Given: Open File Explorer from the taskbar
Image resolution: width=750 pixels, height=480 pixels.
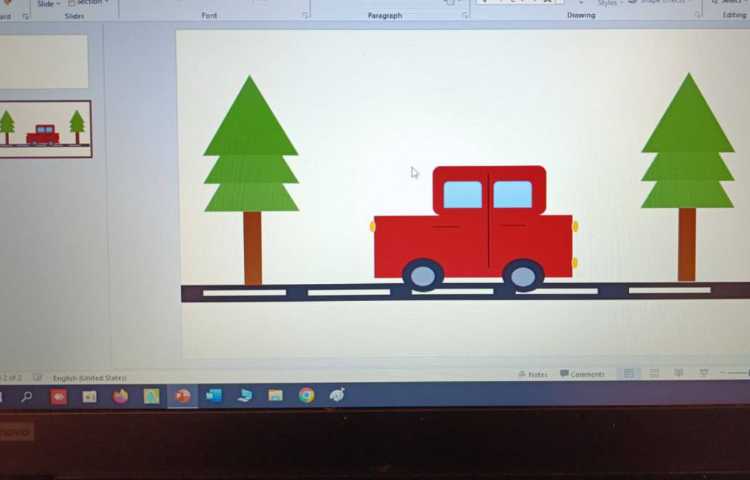Looking at the screenshot, I should click(x=275, y=395).
